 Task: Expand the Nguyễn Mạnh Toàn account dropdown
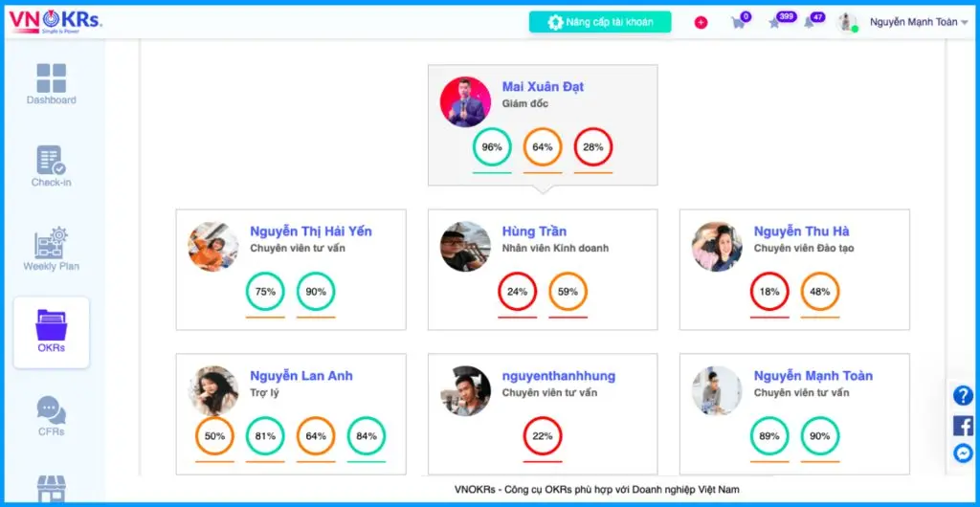pyautogui.click(x=964, y=23)
